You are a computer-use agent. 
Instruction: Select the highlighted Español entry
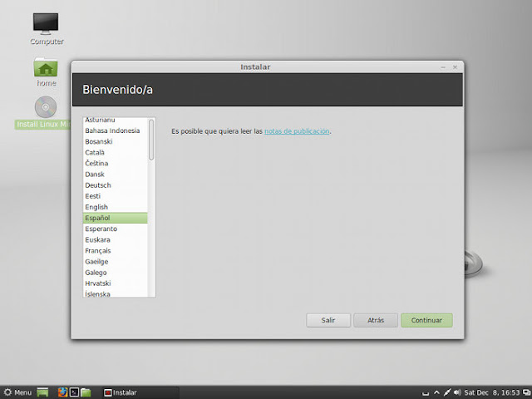115,218
